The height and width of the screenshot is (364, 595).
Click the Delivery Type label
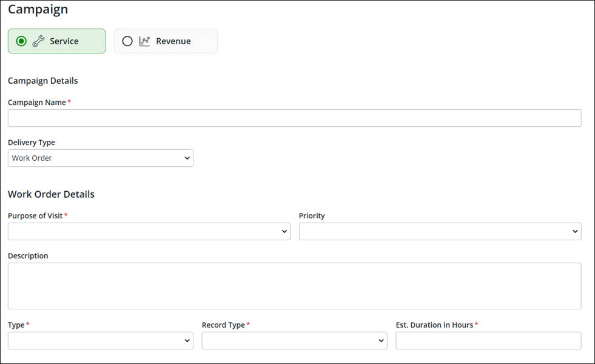32,143
